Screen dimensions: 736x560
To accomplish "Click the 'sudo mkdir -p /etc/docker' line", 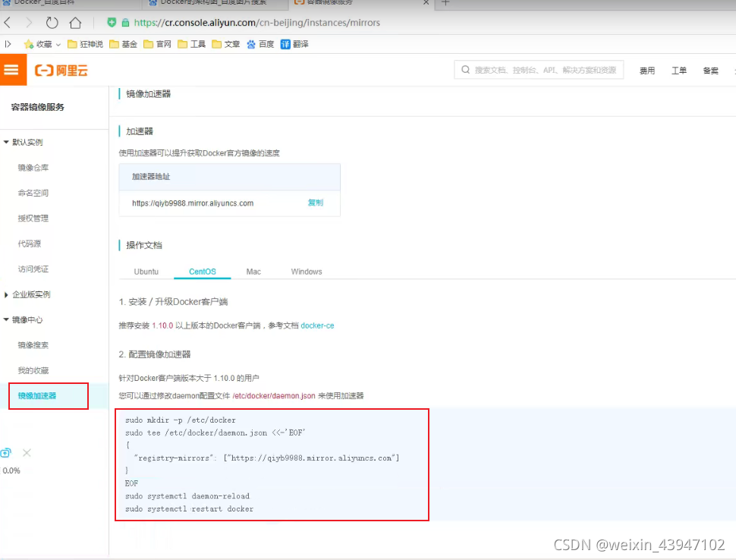I will [181, 420].
